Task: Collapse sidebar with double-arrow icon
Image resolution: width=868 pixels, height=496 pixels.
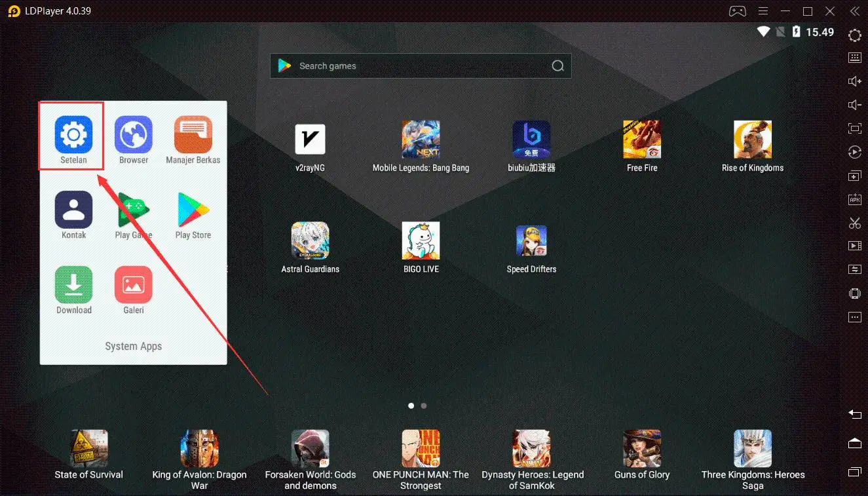Action: click(x=855, y=11)
